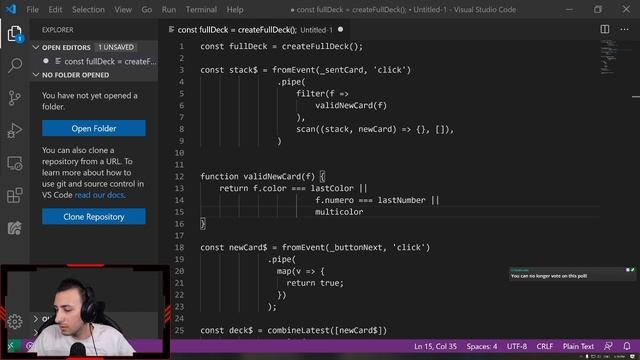
Task: Collapse the Open Editors section
Action: (36, 47)
